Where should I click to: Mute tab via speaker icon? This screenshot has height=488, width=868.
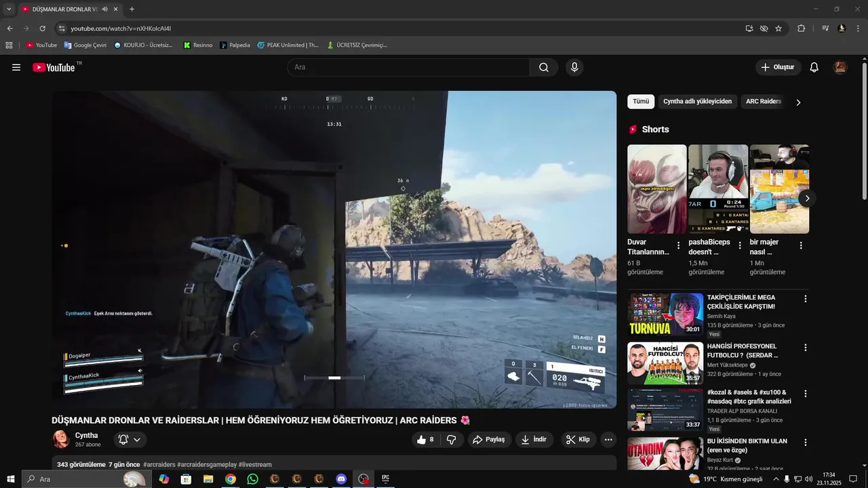pos(104,9)
